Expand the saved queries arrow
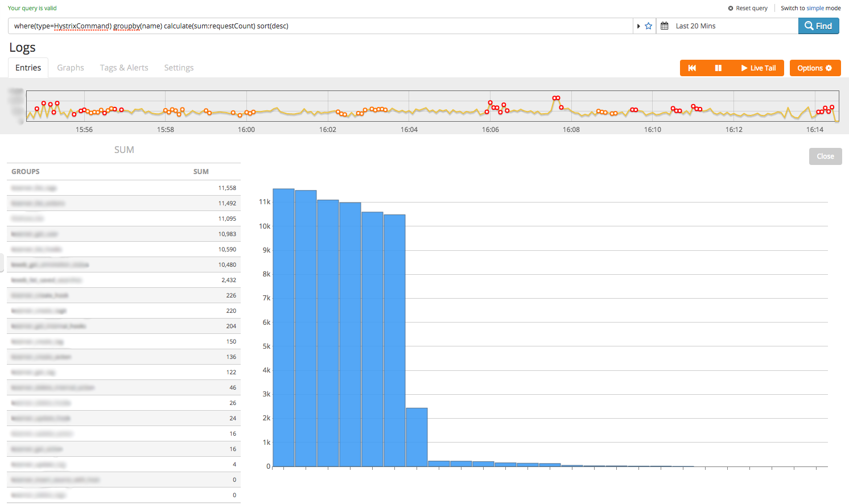The image size is (849, 504). [638, 26]
